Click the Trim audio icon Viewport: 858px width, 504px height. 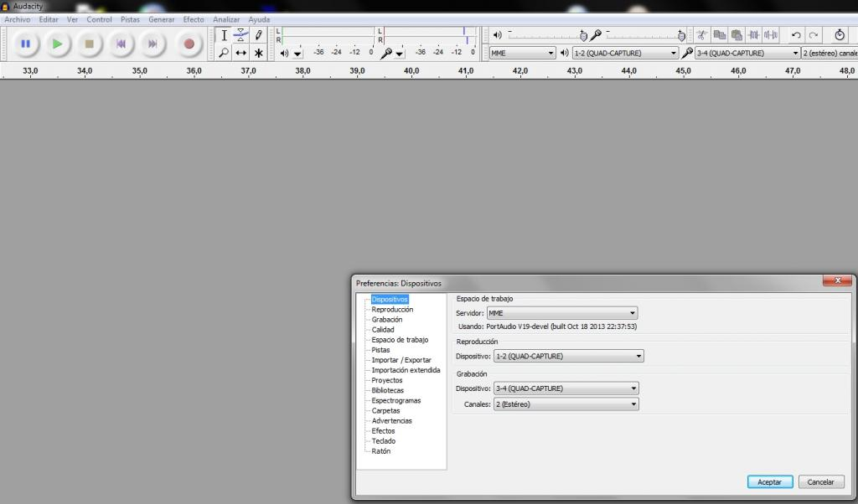(753, 35)
